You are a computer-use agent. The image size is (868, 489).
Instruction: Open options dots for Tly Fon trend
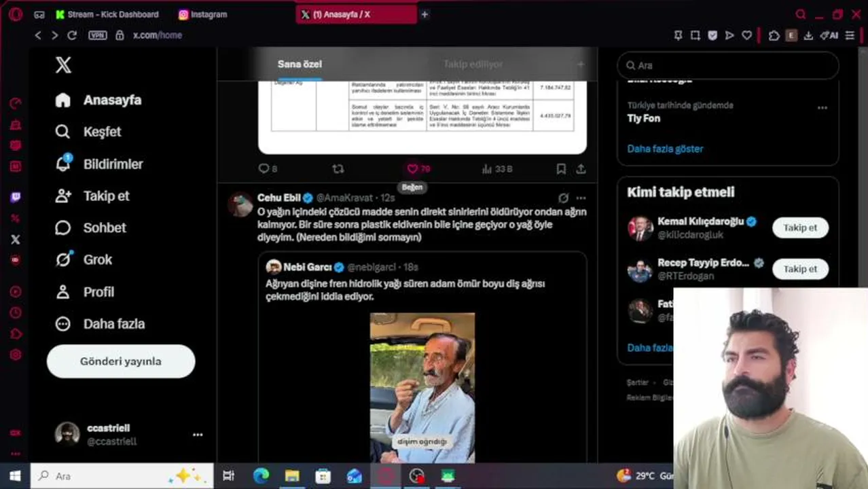(822, 108)
